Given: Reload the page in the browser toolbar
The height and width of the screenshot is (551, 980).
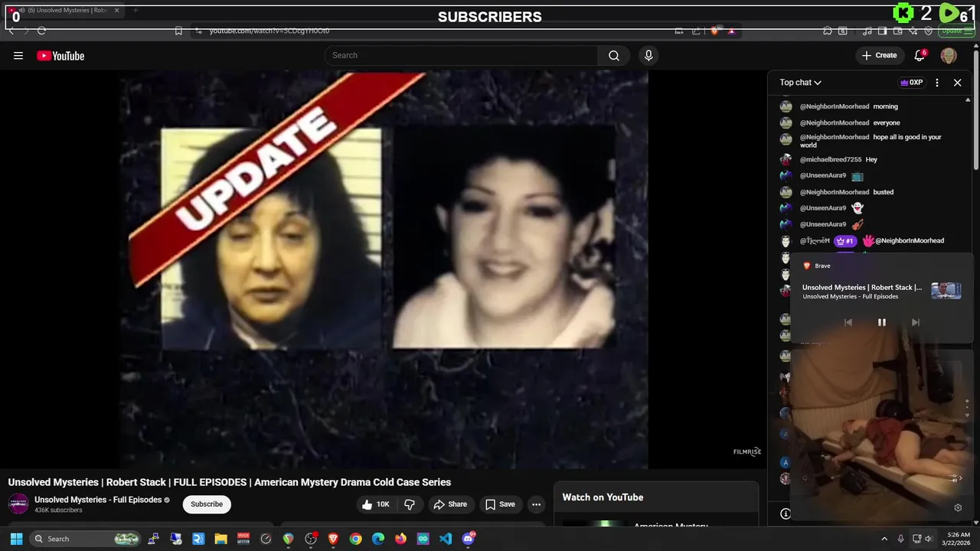Looking at the screenshot, I should pyautogui.click(x=41, y=31).
